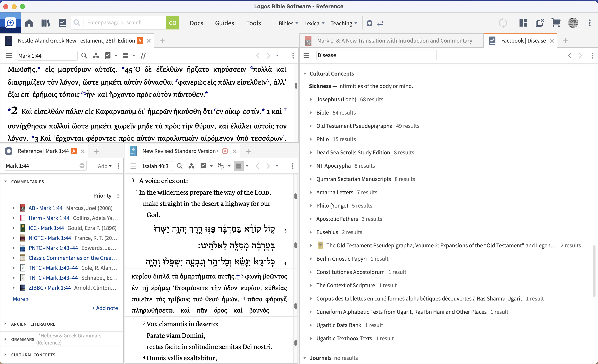Click the reading-plan checkmark book icon

click(x=62, y=23)
